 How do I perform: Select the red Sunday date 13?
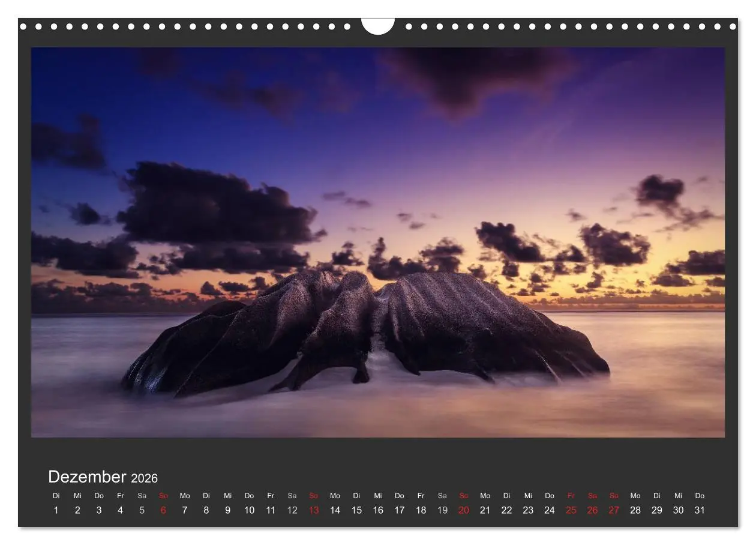coord(314,510)
